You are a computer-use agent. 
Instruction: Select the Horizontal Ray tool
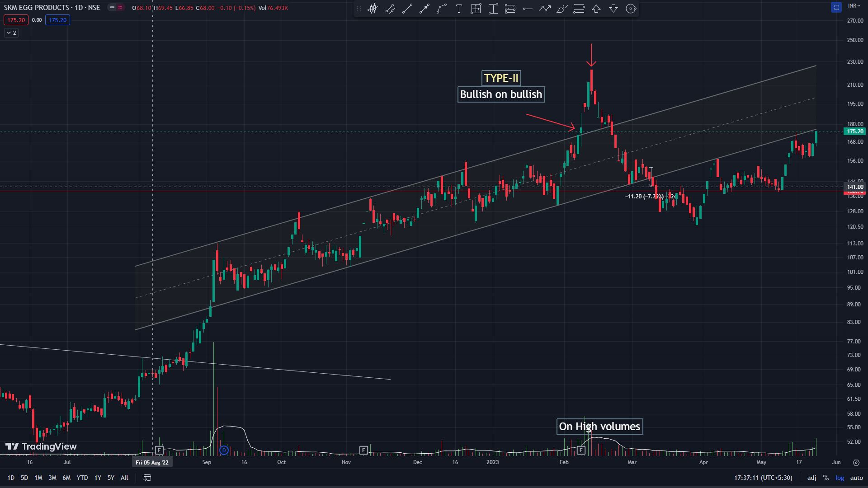(527, 9)
